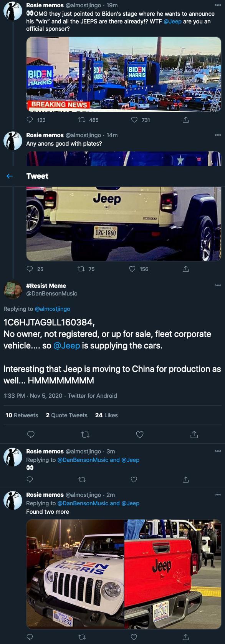Like the tweet showing 731 likes
This screenshot has height=644, width=225.
[x=134, y=120]
